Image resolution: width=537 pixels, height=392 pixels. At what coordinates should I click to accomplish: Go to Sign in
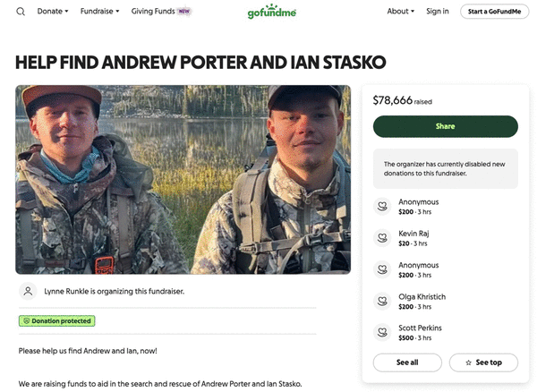[438, 12]
